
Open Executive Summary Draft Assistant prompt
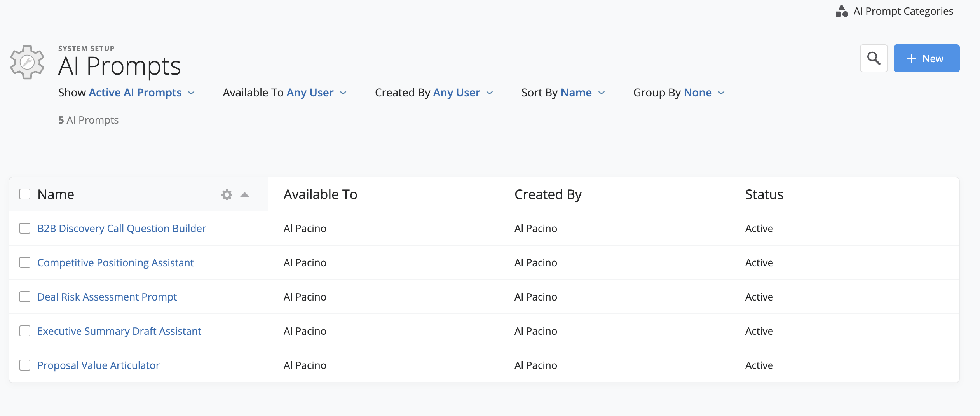(119, 331)
